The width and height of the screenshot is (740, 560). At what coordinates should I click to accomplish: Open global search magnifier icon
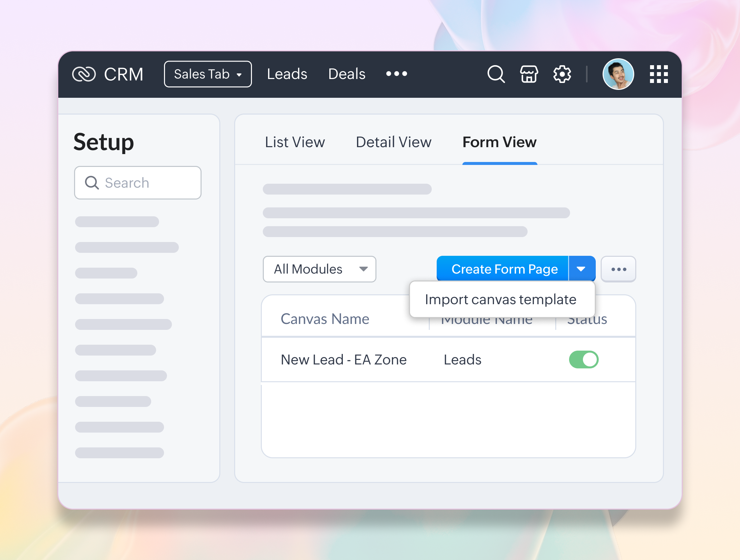coord(495,74)
